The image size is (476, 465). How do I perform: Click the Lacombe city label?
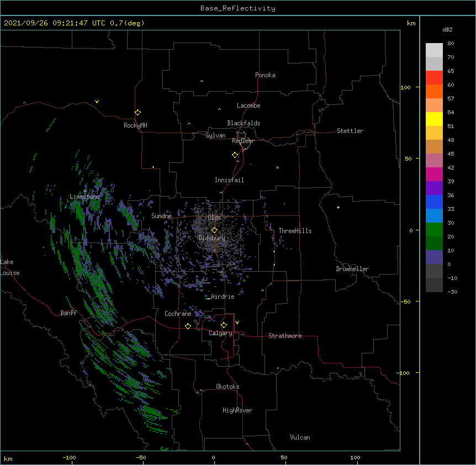[248, 105]
